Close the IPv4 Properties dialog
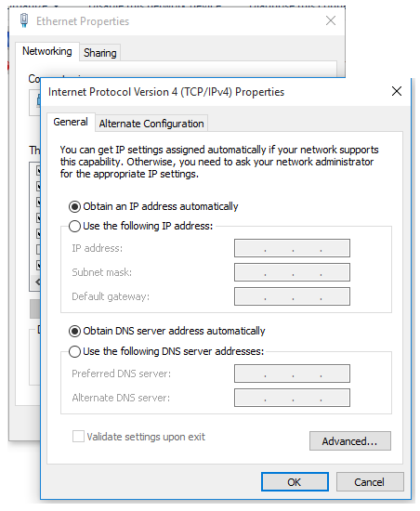Screen dimensions: 420x511 (x=397, y=91)
